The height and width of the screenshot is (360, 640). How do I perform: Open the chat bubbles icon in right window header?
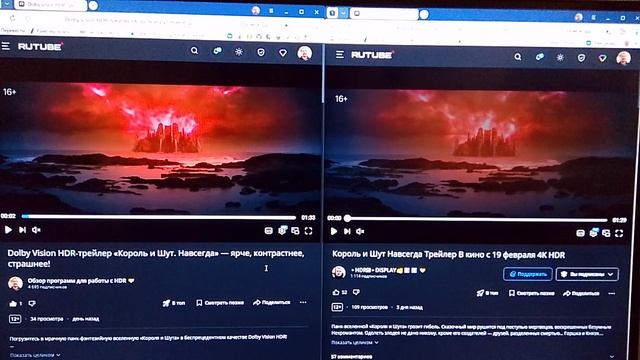[540, 57]
